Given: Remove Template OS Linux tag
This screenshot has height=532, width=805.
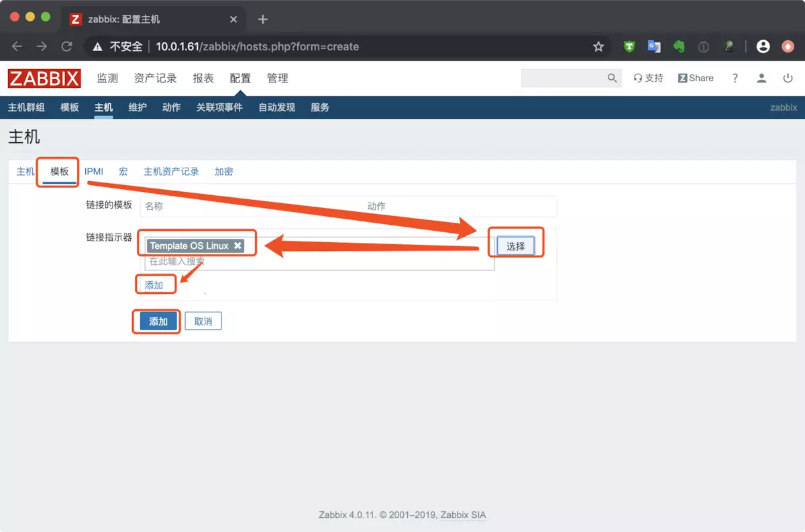Looking at the screenshot, I should (x=237, y=246).
